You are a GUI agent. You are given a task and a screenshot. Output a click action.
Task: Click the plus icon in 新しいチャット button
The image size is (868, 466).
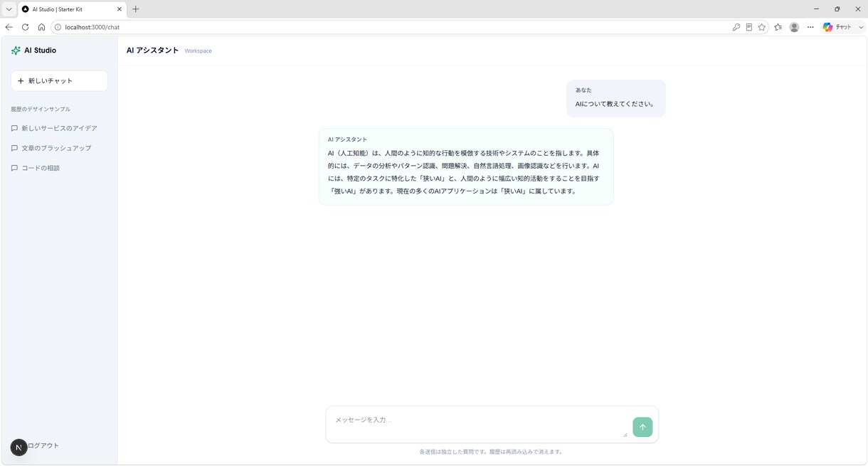tap(21, 81)
